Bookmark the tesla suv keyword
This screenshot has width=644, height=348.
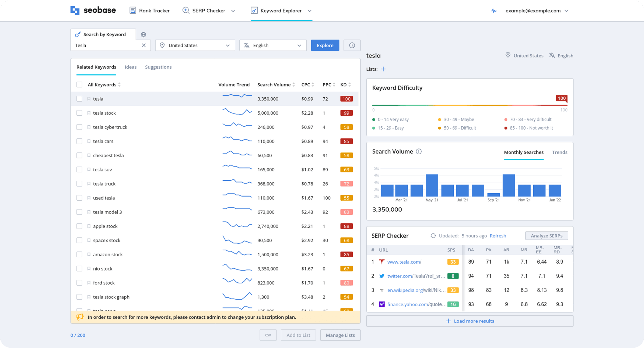(x=89, y=169)
